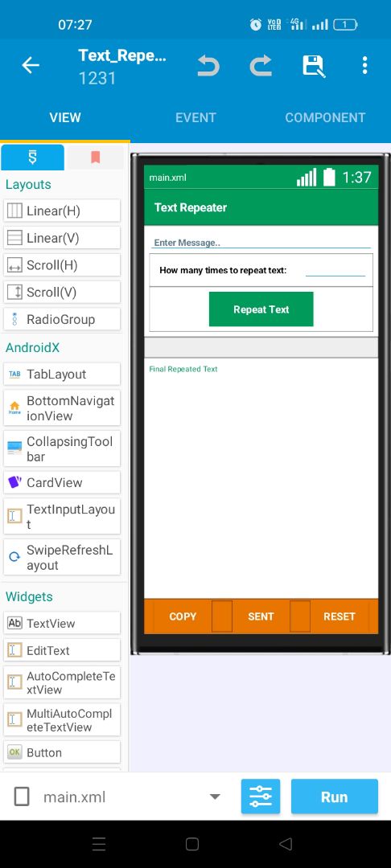Switch to the EVENT tab

pyautogui.click(x=195, y=117)
